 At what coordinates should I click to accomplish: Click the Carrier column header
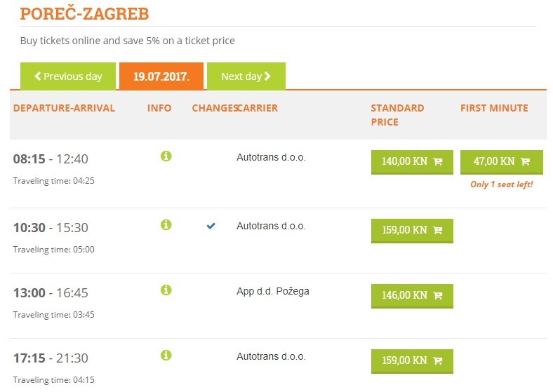258,108
